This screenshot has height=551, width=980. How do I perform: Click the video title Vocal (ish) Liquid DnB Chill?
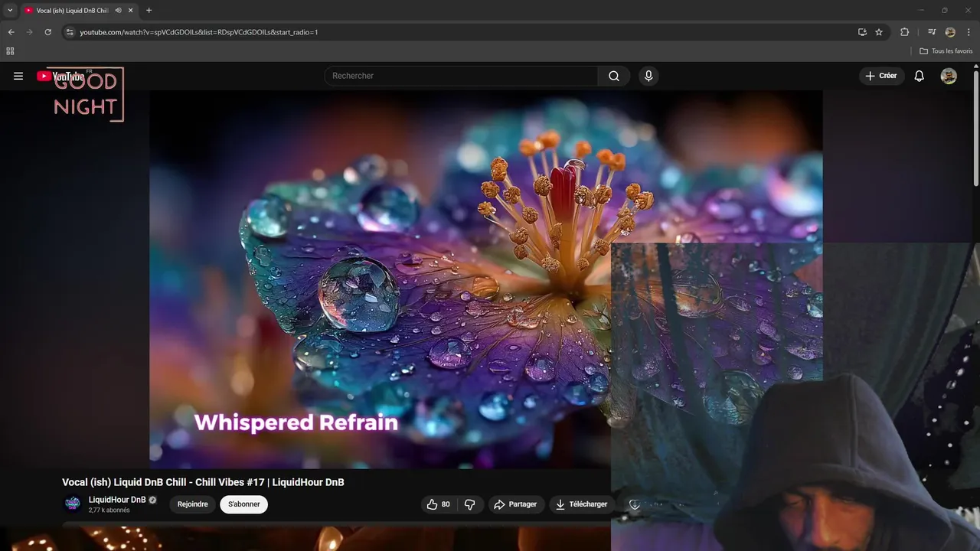[203, 482]
